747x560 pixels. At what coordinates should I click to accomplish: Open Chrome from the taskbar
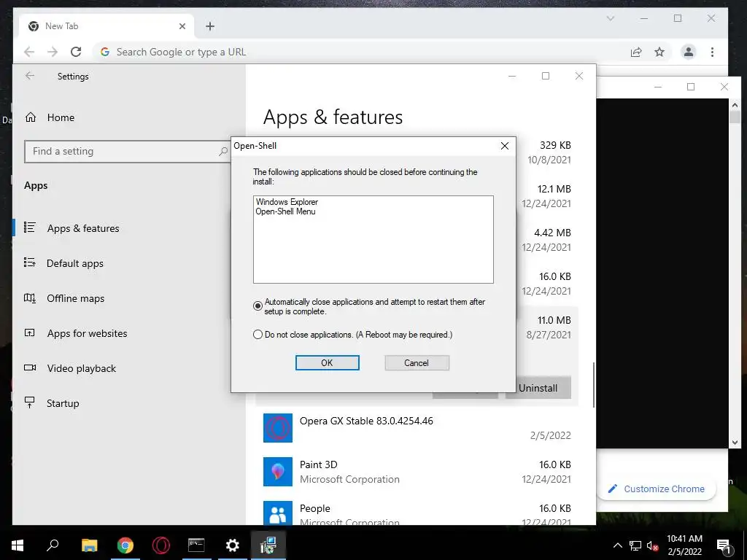pos(125,545)
